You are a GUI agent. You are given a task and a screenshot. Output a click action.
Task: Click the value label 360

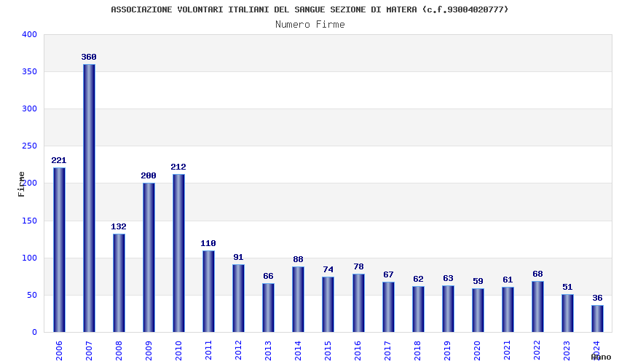(x=89, y=57)
